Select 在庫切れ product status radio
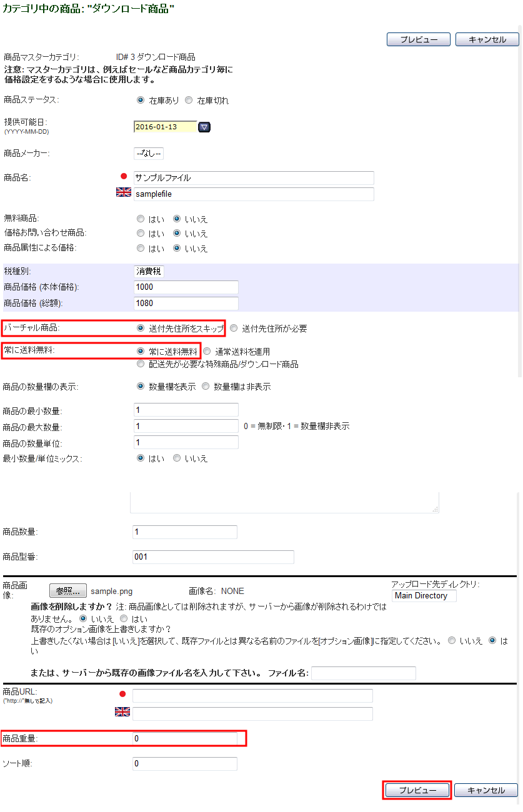 (189, 101)
